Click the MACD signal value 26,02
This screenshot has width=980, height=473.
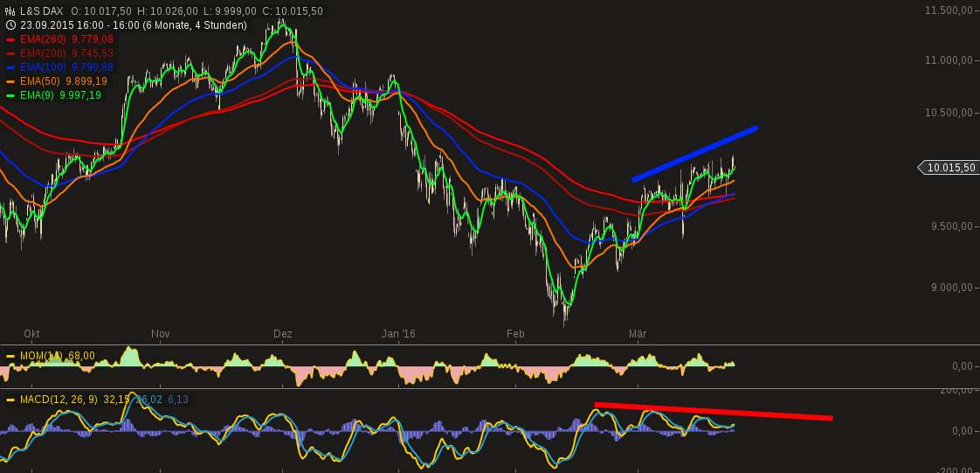pyautogui.click(x=148, y=400)
